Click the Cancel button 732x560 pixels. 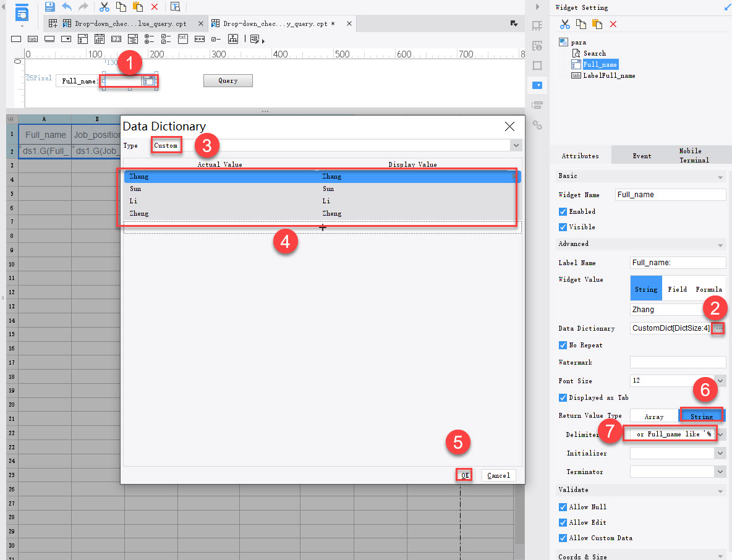(x=498, y=475)
